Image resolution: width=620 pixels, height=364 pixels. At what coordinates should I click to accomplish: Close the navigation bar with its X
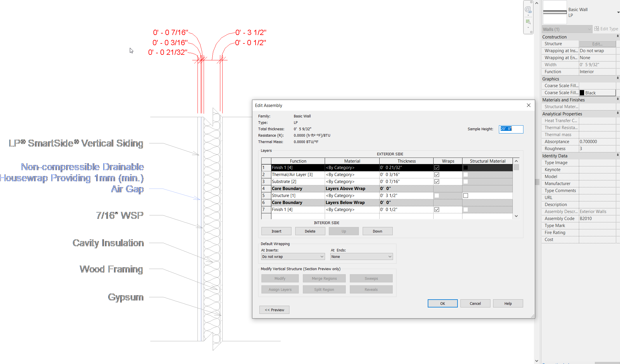(531, 2)
